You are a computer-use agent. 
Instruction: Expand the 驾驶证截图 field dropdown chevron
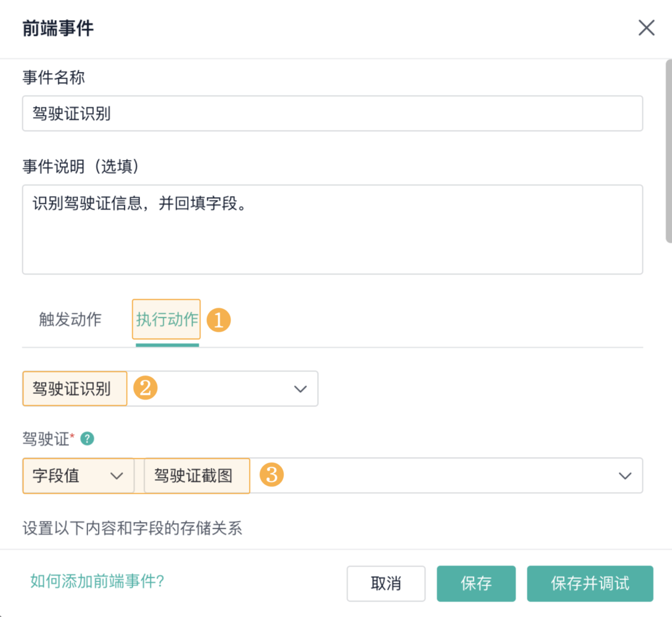(625, 476)
